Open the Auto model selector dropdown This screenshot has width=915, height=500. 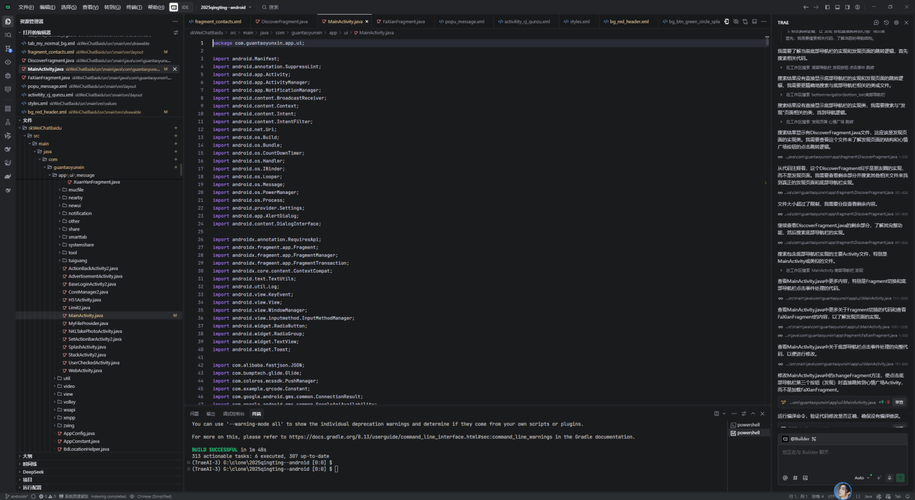(862, 478)
